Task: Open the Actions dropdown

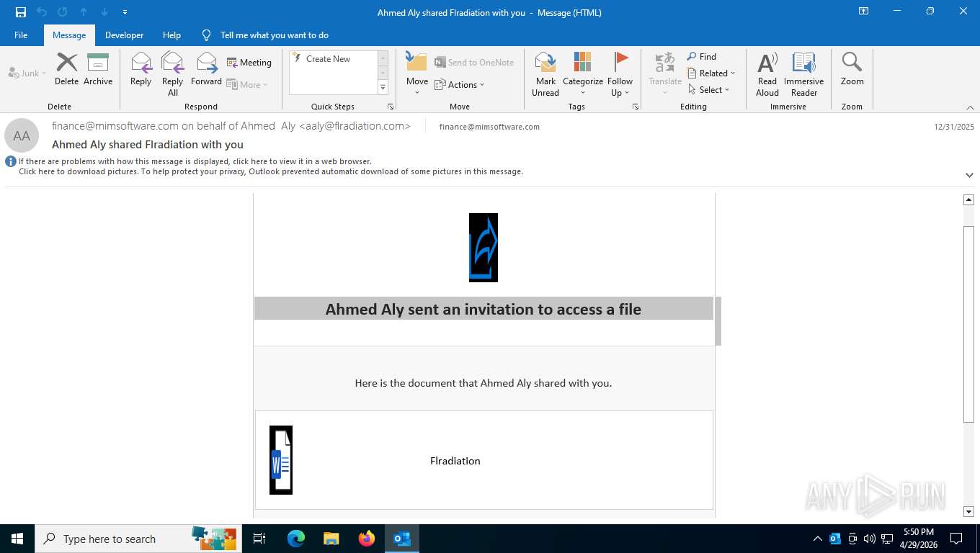Action: [460, 84]
